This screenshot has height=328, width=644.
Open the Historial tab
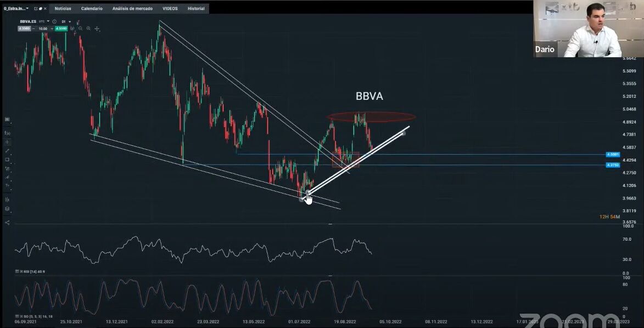[196, 9]
